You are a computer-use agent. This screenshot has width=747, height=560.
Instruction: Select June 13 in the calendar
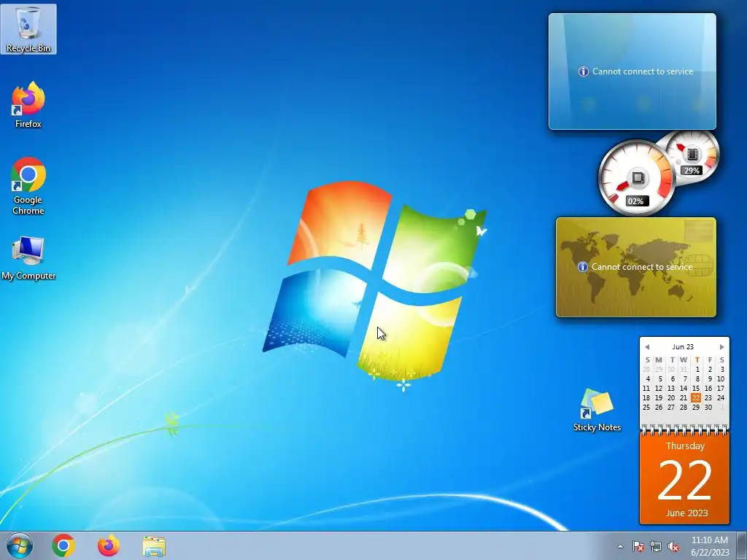point(671,388)
